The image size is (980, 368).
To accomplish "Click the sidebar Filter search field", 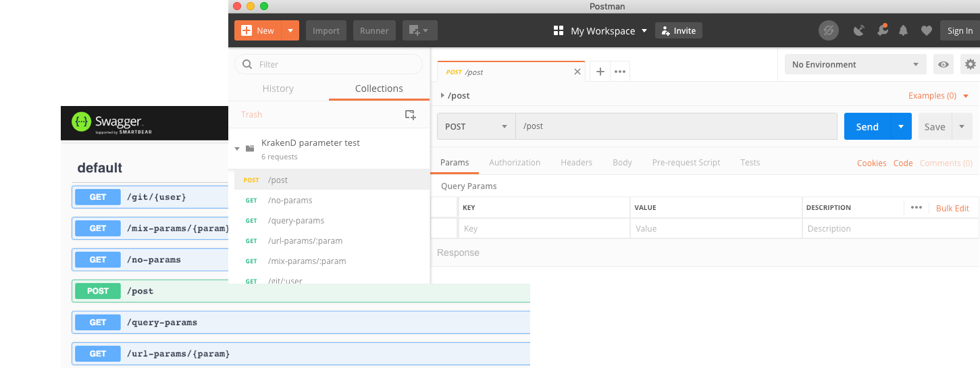I will 328,64.
